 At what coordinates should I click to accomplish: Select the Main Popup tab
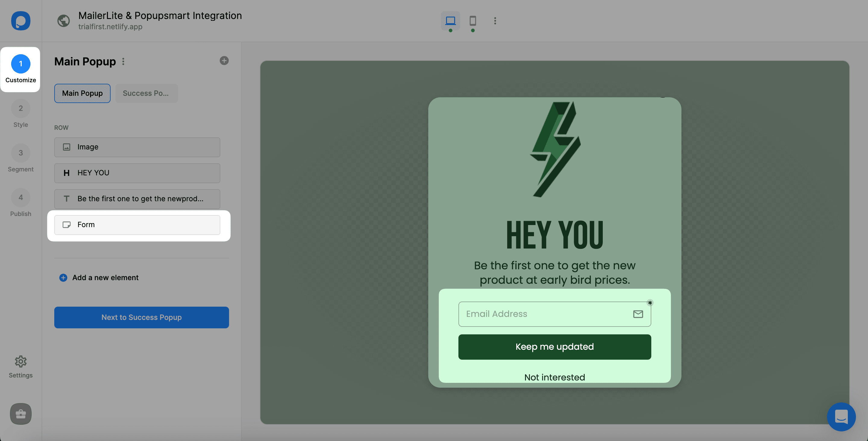82,93
